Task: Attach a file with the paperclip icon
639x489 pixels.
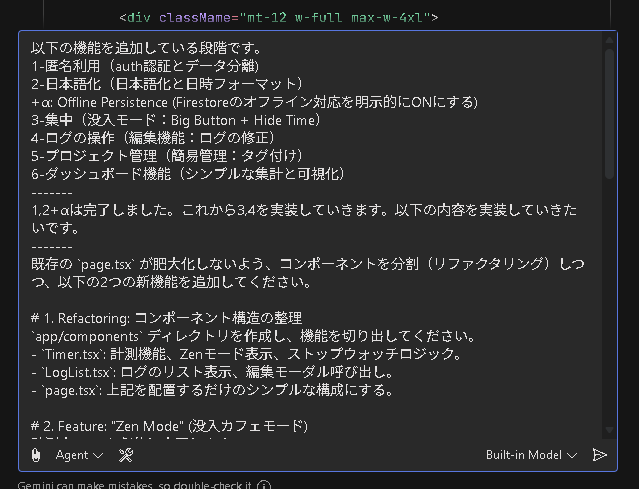Action: [36, 455]
